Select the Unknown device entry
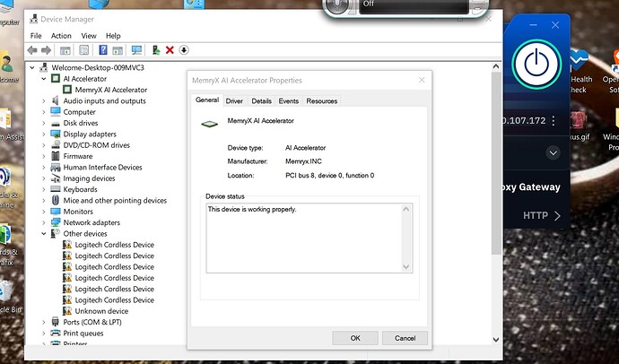The width and height of the screenshot is (619, 364). click(101, 311)
